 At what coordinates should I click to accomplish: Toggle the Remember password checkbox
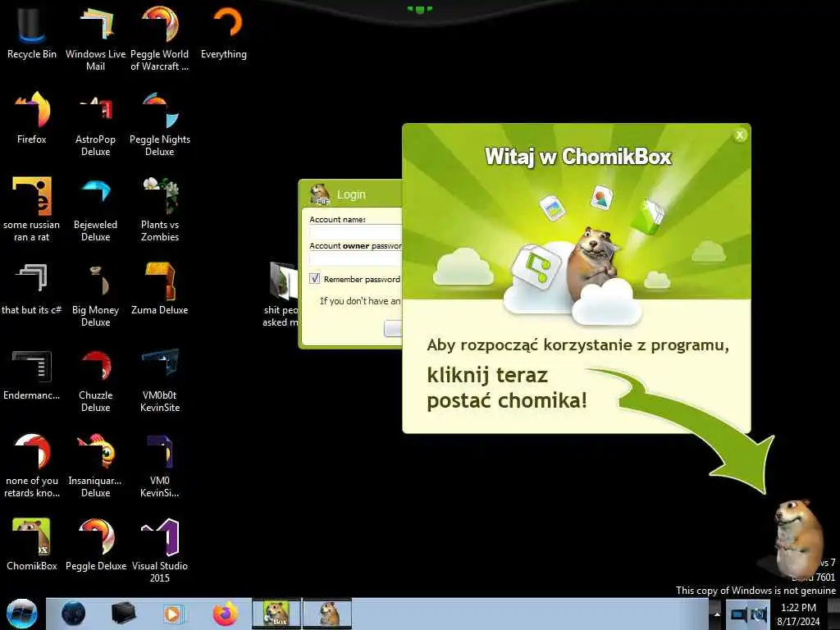[314, 279]
